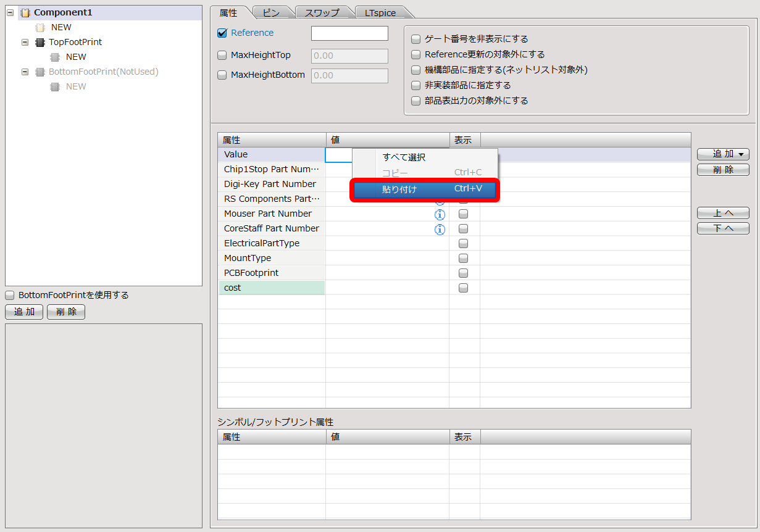Click the Component1 icon in the tree

coord(25,12)
